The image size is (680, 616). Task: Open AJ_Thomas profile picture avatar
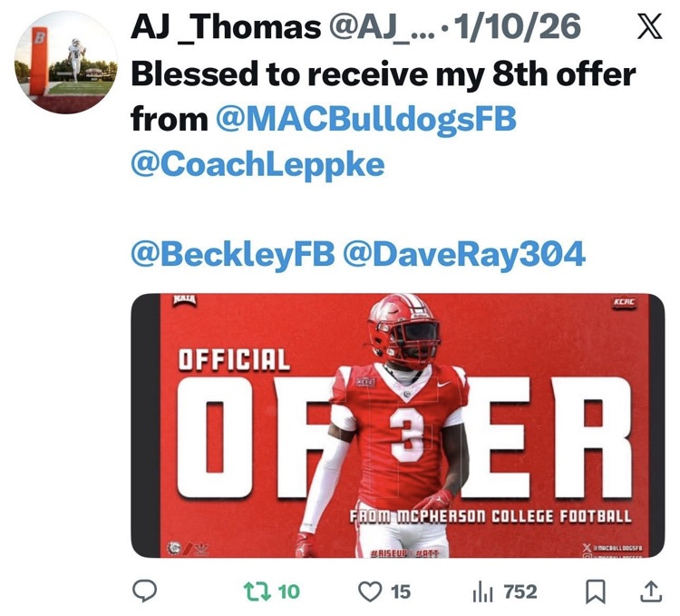[x=66, y=63]
